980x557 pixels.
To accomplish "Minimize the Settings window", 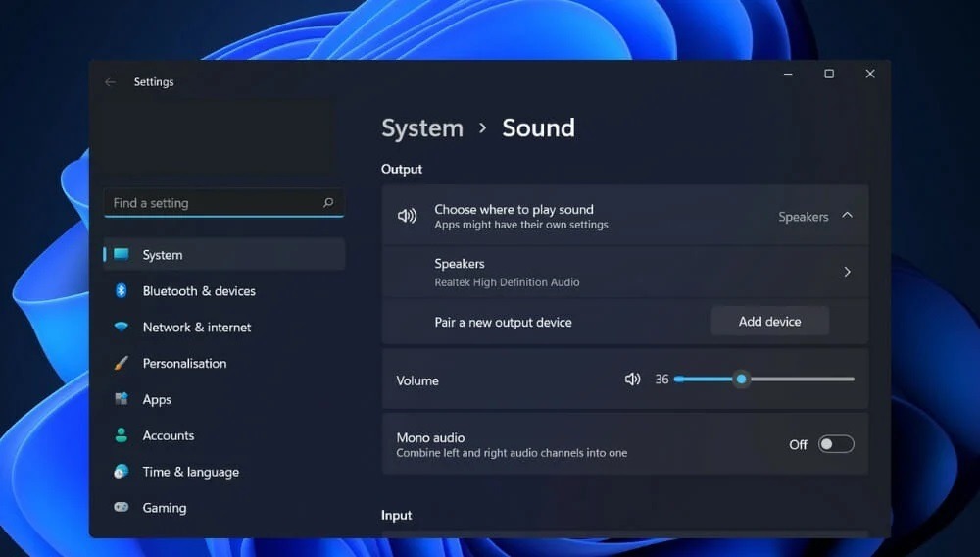I will coord(788,74).
